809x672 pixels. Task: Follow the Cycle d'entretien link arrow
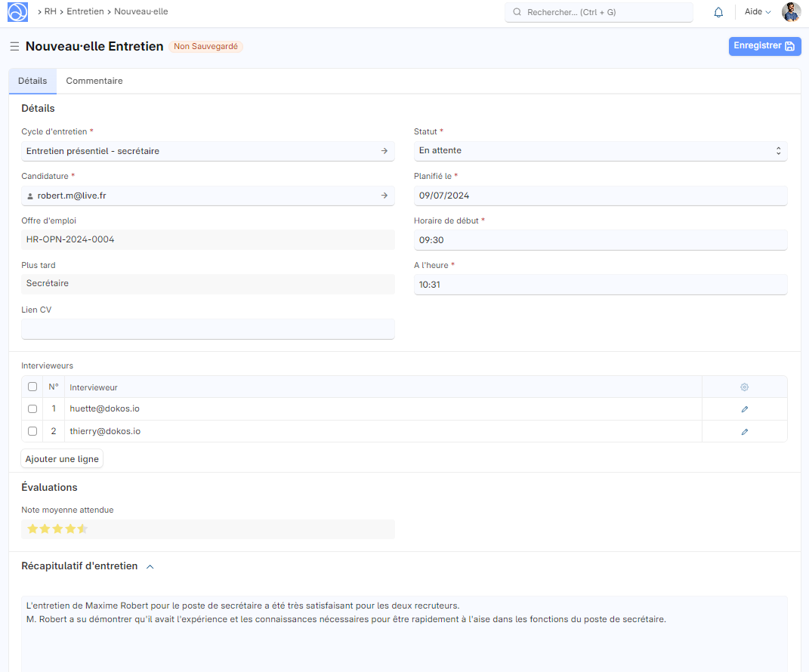coord(384,151)
